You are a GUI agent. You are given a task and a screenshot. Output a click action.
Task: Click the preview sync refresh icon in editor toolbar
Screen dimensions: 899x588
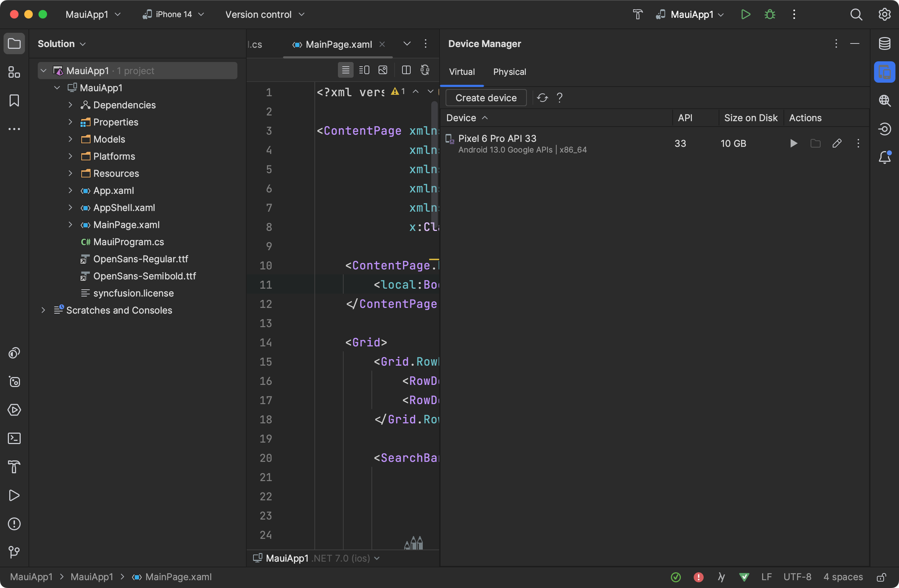coord(425,70)
